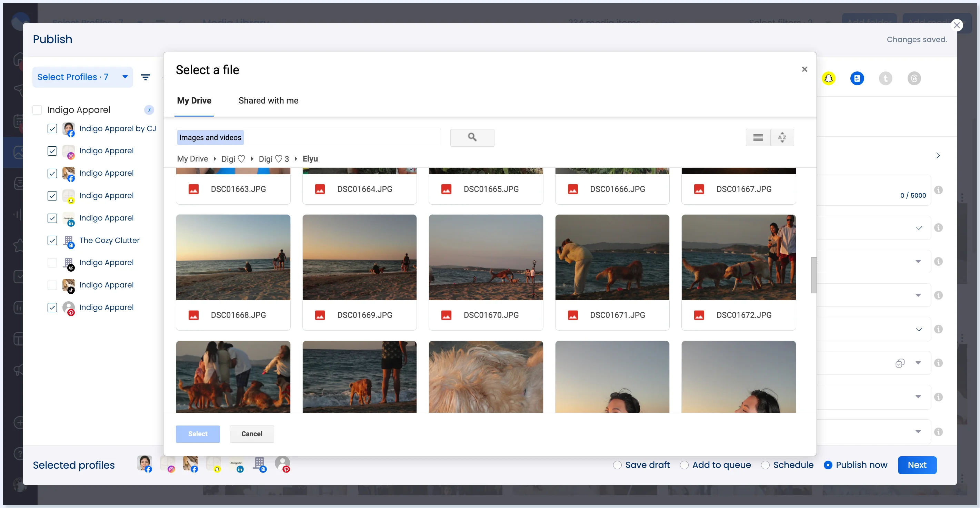Image resolution: width=980 pixels, height=508 pixels.
Task: Click the magnifier search button
Action: [x=472, y=137]
